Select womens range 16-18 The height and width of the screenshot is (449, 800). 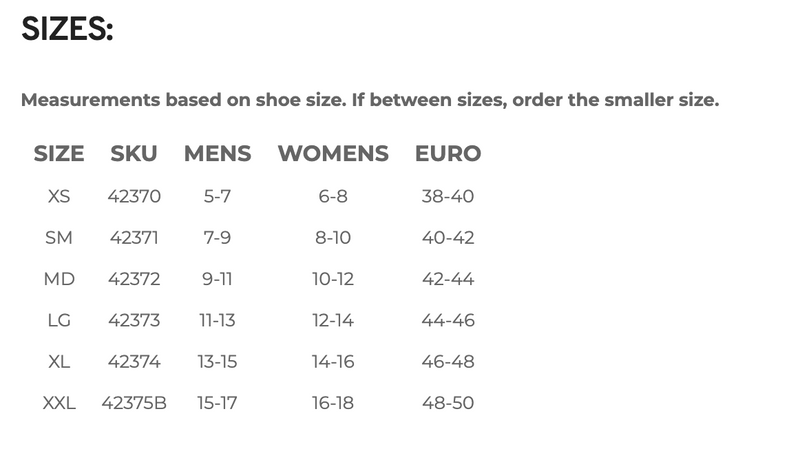[x=333, y=404]
